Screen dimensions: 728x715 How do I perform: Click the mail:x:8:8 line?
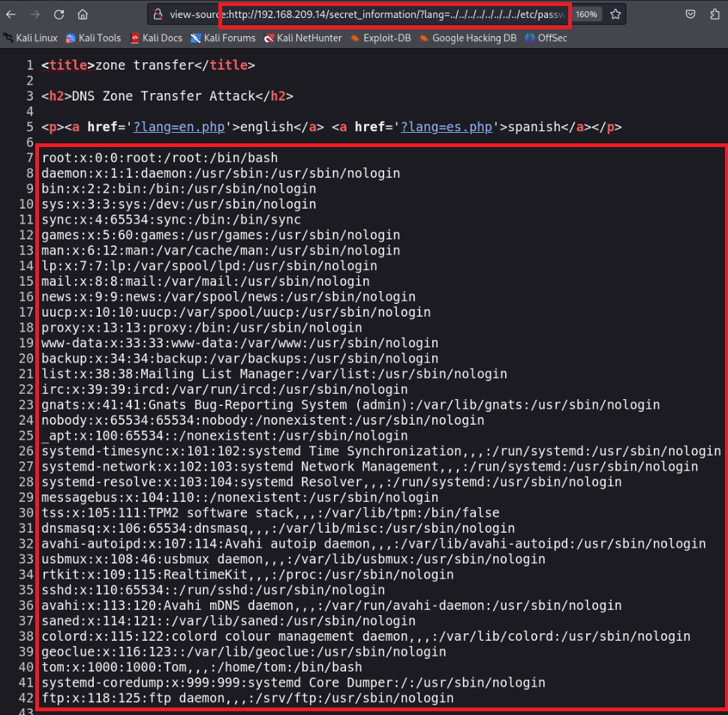click(206, 281)
